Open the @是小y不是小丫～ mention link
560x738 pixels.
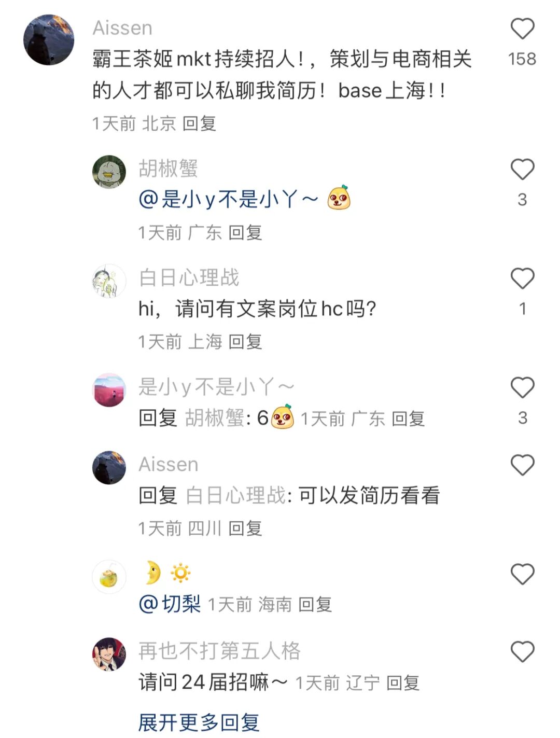pos(228,199)
